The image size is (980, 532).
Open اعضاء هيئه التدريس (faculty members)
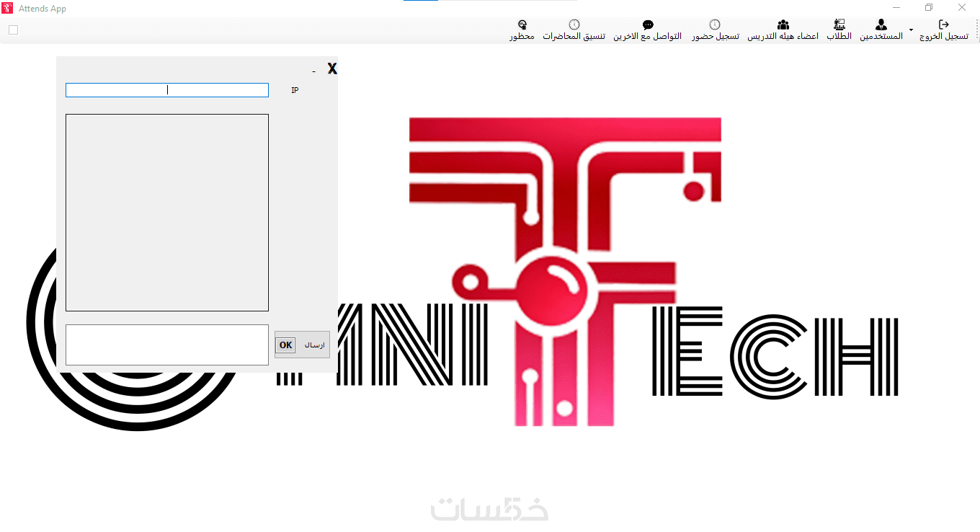click(783, 30)
